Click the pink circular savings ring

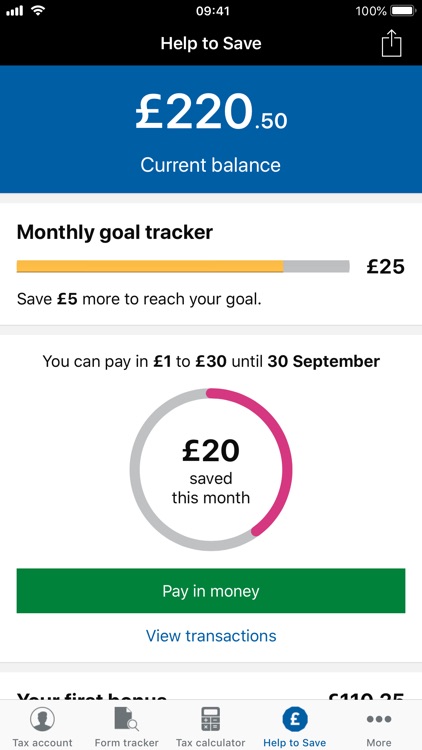pyautogui.click(x=211, y=469)
